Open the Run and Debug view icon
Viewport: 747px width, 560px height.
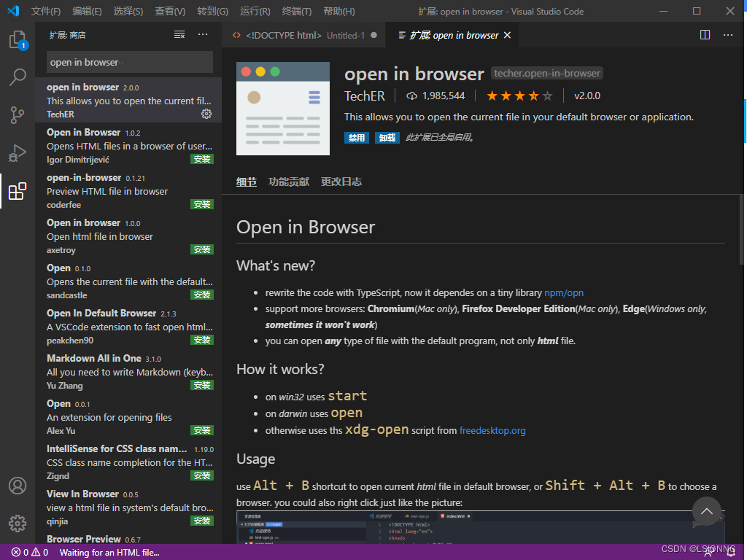(x=18, y=153)
